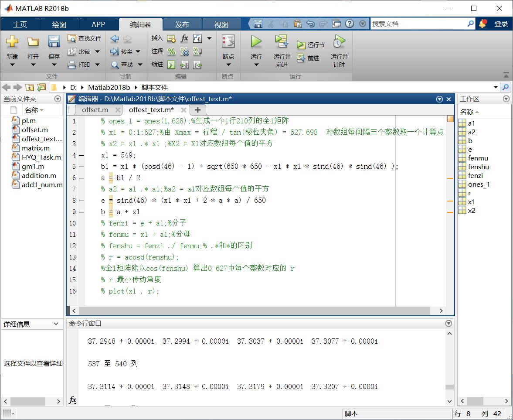Click the Find (查找) magnifier tool
Image resolution: width=513 pixels, height=420 pixels.
point(122,65)
